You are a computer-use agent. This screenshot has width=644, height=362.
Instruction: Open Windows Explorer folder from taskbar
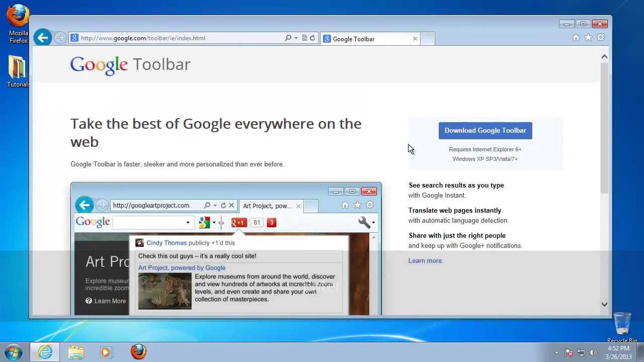coord(76,352)
